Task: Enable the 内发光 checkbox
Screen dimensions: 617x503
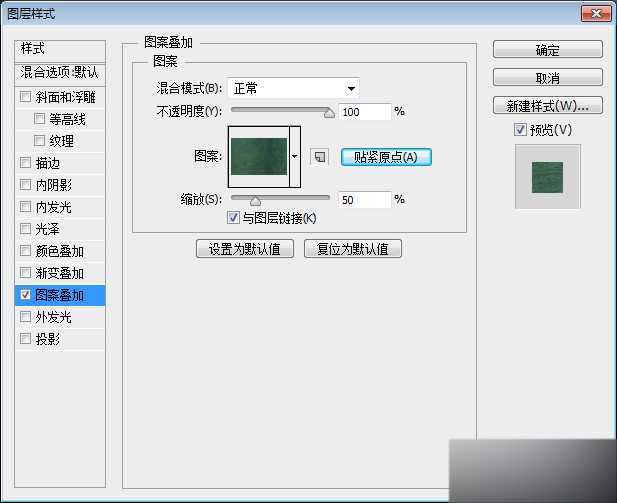Action: click(26, 206)
